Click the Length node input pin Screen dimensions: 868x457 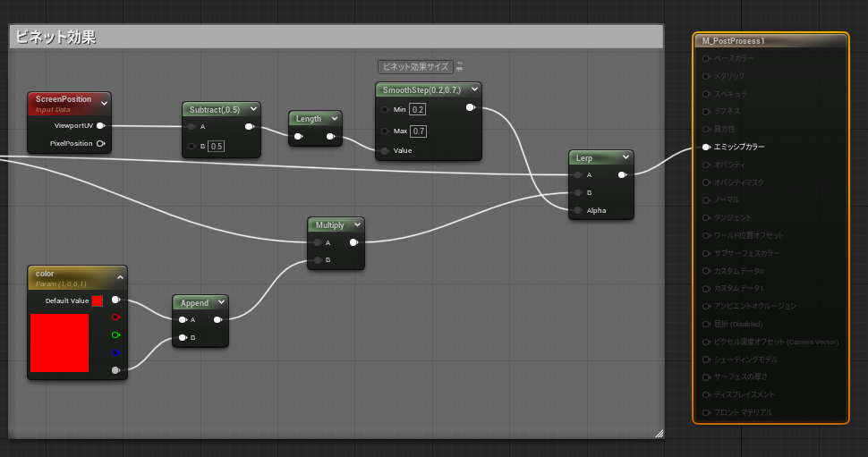pyautogui.click(x=298, y=136)
